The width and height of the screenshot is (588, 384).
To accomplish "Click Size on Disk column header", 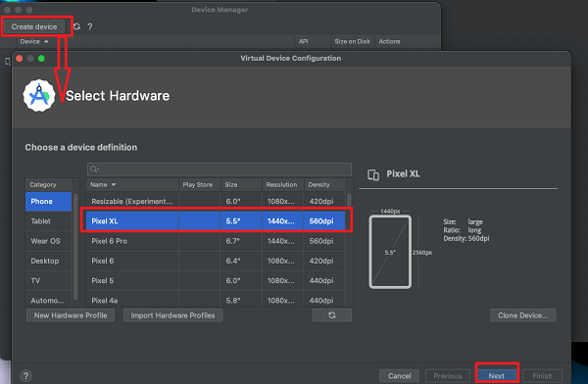I will click(352, 41).
